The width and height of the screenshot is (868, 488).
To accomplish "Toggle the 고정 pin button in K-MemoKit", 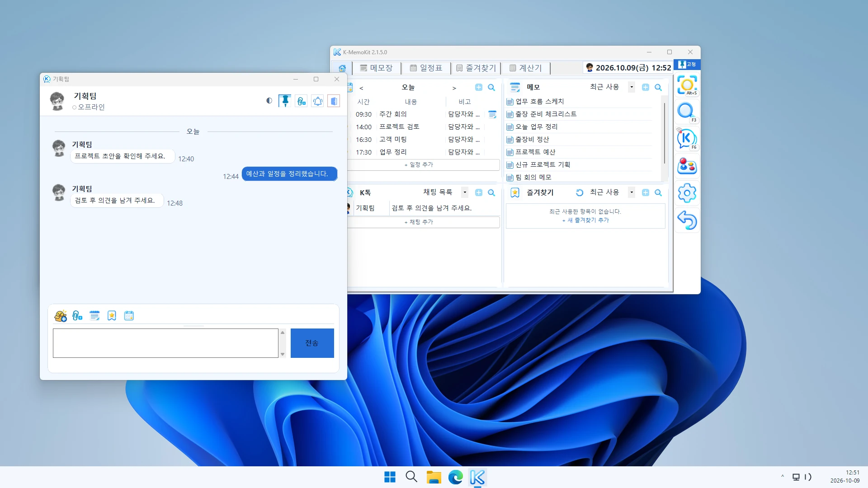I will tap(687, 65).
